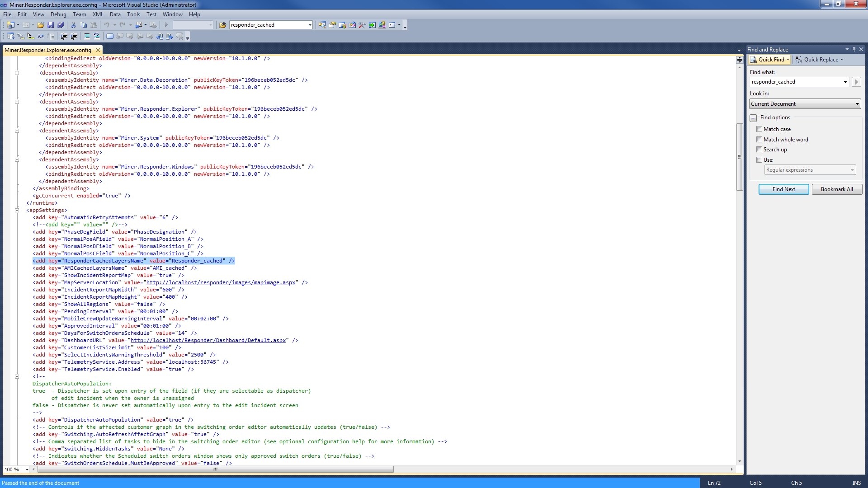Click the Save All icon on the toolbar
The width and height of the screenshot is (868, 488).
(x=61, y=25)
